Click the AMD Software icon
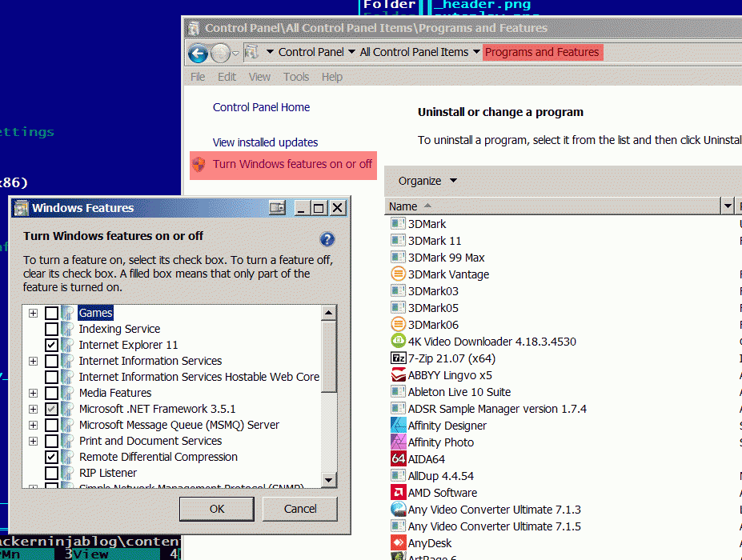This screenshot has width=742, height=560. [398, 492]
